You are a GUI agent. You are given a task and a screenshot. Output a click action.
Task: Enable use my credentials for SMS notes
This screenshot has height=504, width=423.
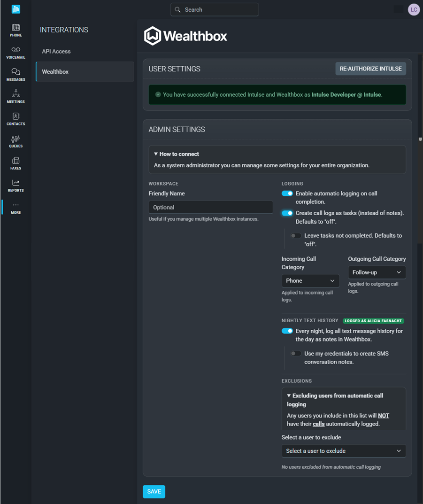(296, 354)
